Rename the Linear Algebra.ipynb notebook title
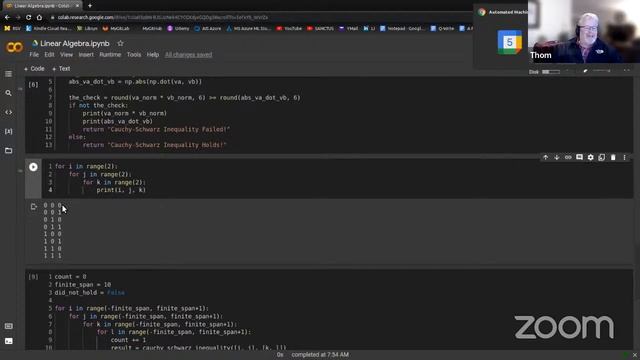640x360 pixels. coord(75,43)
